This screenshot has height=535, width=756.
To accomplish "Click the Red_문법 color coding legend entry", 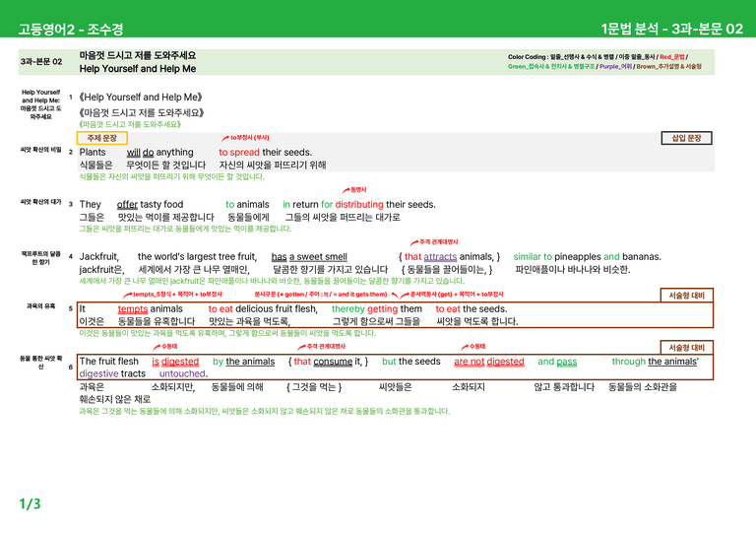I will 671,57.
